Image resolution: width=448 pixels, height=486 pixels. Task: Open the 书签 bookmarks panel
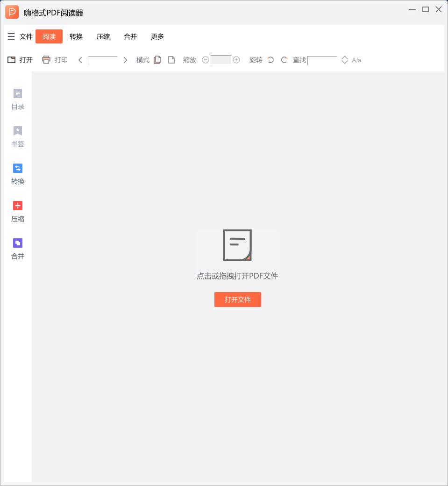click(17, 136)
